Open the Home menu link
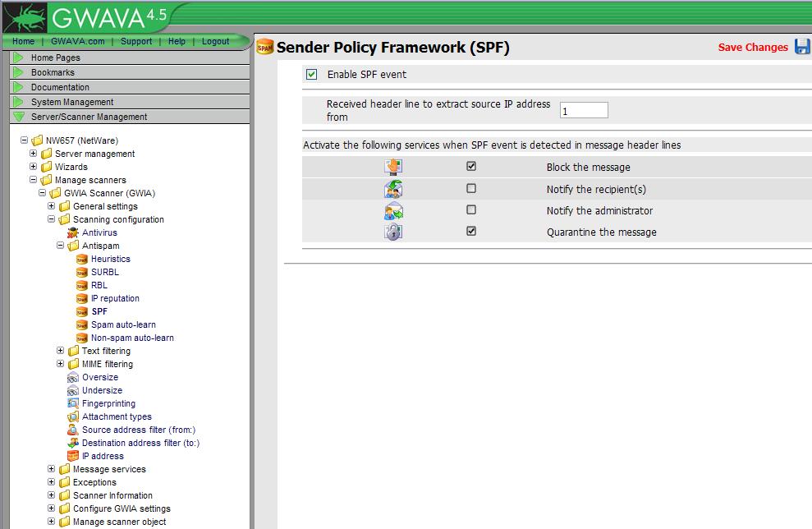 (23, 41)
